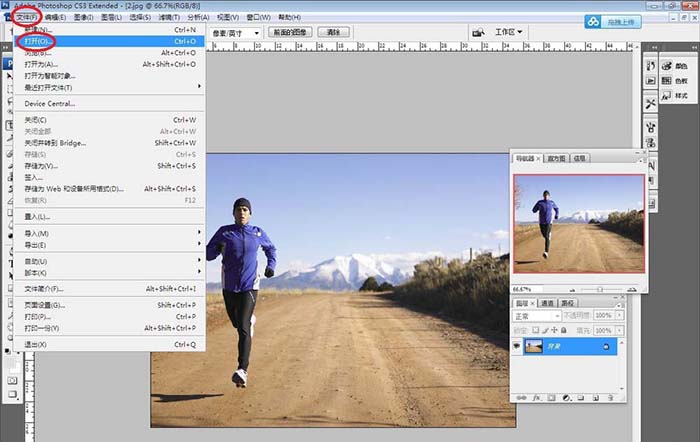Expand the 工作区 workspace dropdown
The height and width of the screenshot is (442, 700).
click(508, 32)
